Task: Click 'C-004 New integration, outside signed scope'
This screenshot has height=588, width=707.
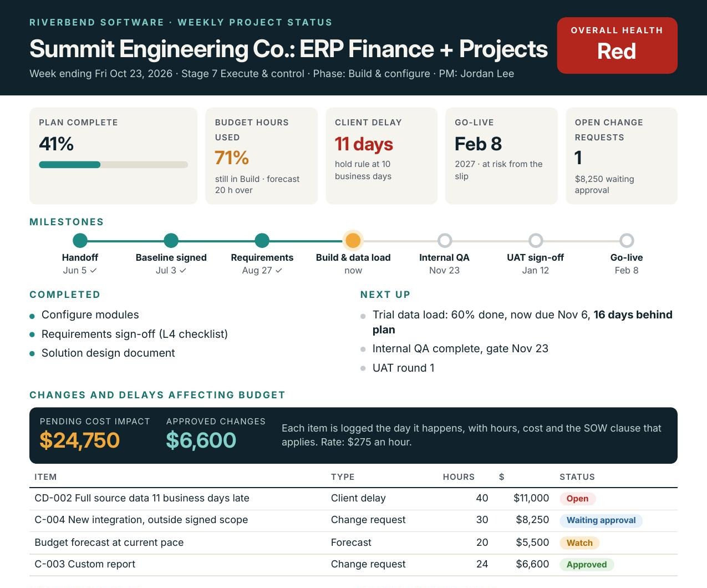Action: (141, 520)
